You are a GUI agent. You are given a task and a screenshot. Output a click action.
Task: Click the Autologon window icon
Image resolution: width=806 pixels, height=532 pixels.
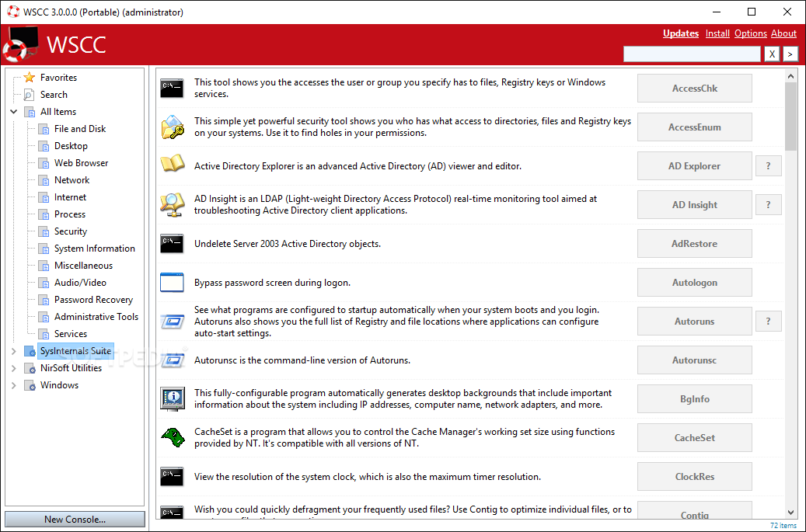[x=172, y=283]
